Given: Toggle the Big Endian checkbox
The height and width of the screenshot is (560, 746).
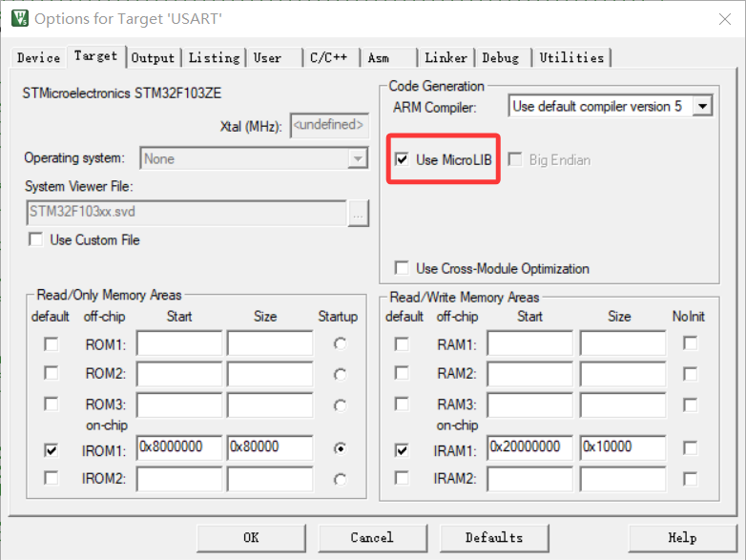Looking at the screenshot, I should 515,159.
